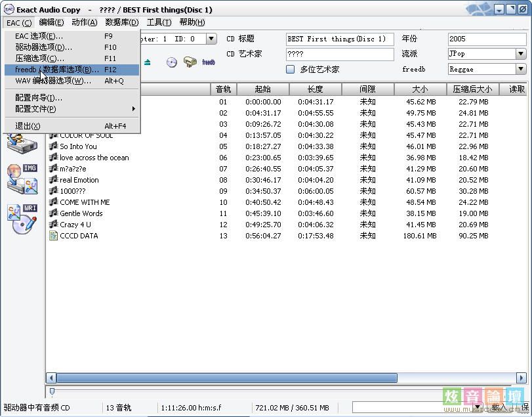Click freedb / 数据库选项(B)... menu entry
This screenshot has height=417, width=532.
[x=72, y=70]
